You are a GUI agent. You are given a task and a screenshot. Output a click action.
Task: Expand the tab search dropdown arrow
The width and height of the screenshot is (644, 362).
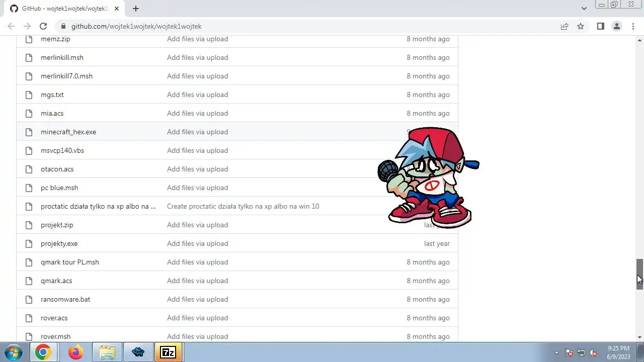pos(584,9)
